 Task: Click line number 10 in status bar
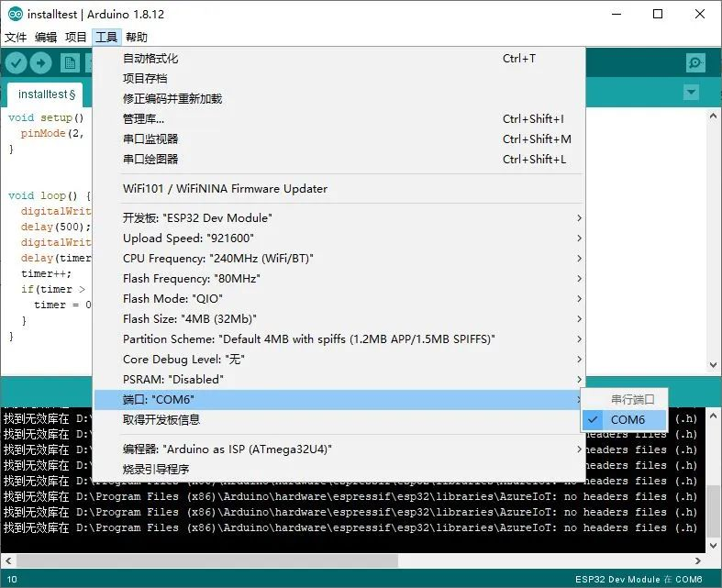click(12, 579)
